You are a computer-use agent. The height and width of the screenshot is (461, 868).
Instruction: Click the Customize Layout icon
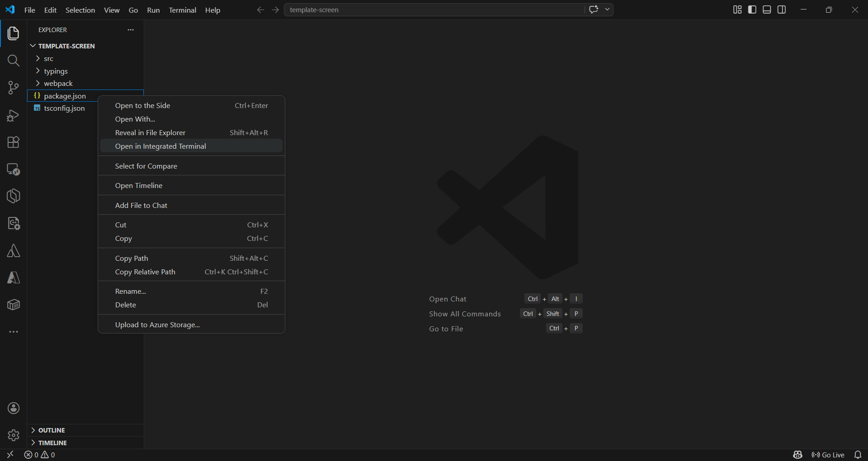[x=737, y=9]
